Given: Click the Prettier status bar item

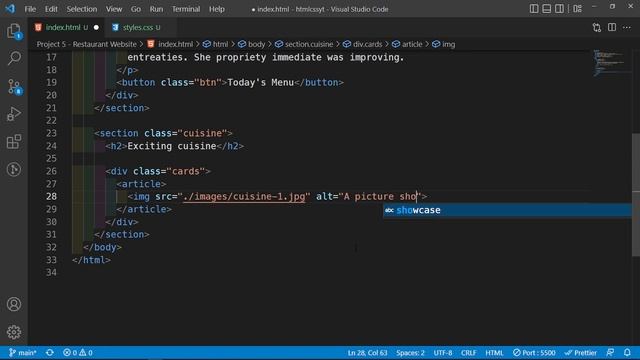Looking at the screenshot, I should tap(580, 353).
